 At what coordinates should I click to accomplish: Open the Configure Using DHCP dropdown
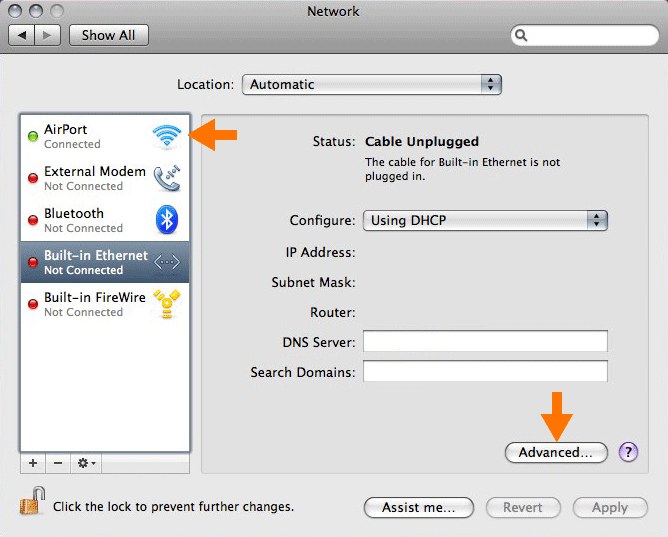pos(485,220)
